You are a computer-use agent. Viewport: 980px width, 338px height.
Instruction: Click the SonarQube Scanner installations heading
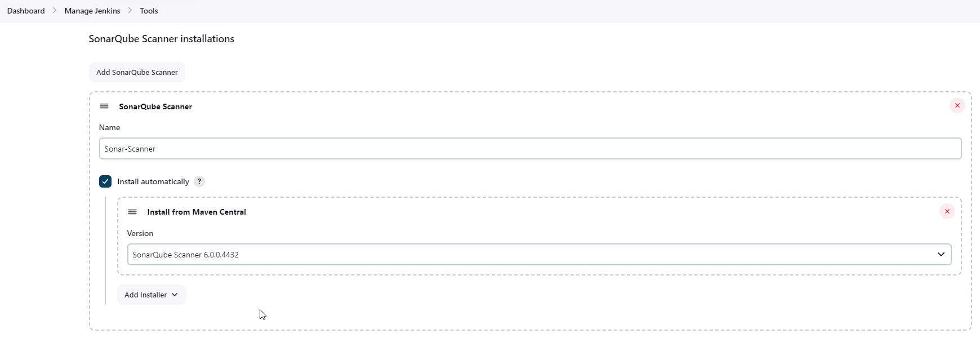pos(162,39)
